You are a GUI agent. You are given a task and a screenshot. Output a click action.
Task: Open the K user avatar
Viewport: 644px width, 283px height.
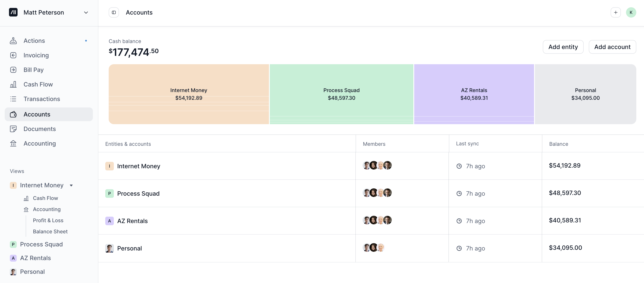(x=631, y=12)
